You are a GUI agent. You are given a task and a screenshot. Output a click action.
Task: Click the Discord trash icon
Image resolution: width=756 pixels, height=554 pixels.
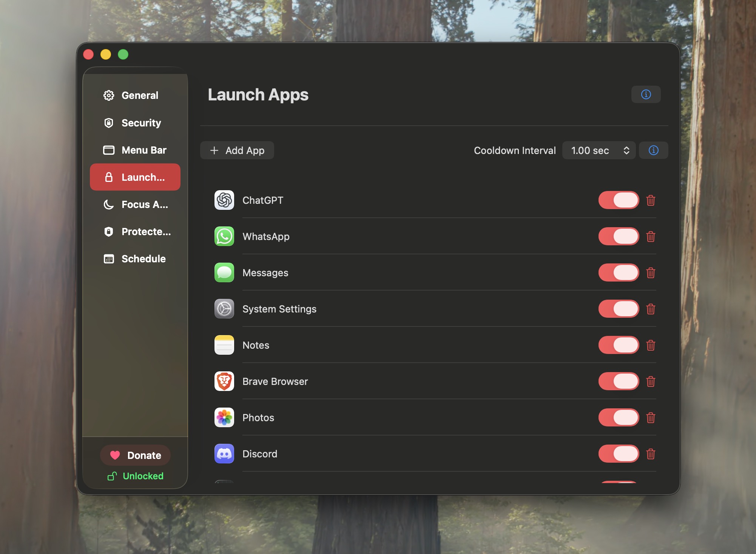[x=650, y=454]
